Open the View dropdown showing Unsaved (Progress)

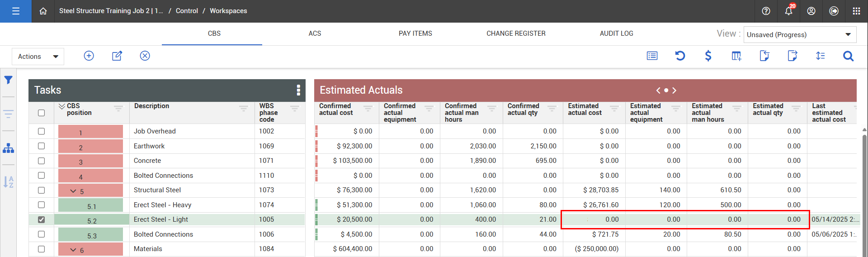pyautogui.click(x=799, y=35)
